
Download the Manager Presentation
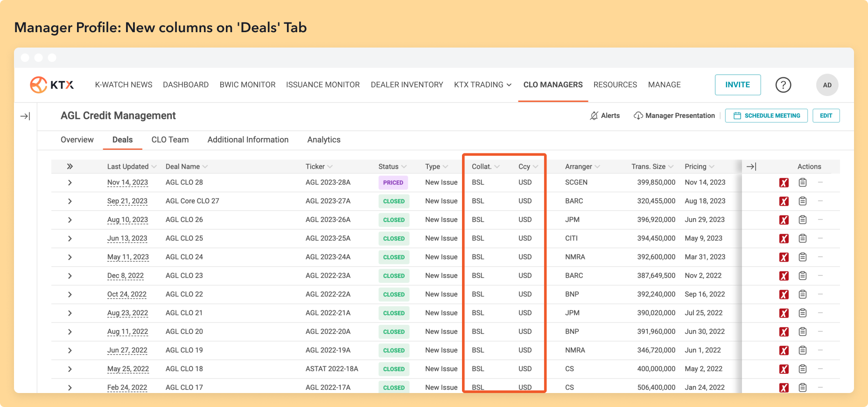pyautogui.click(x=674, y=116)
